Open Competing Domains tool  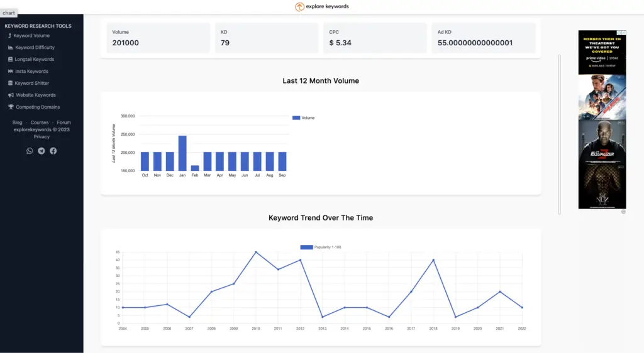click(x=38, y=107)
